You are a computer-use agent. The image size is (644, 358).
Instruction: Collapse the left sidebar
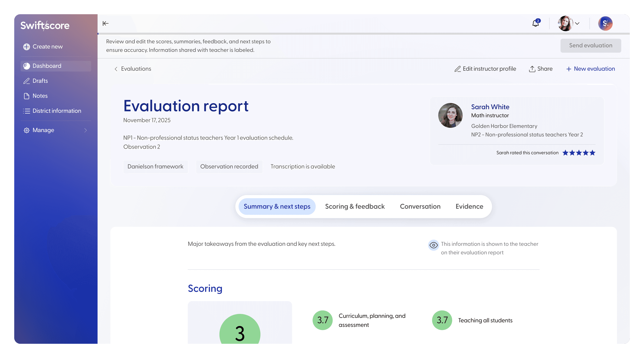105,23
